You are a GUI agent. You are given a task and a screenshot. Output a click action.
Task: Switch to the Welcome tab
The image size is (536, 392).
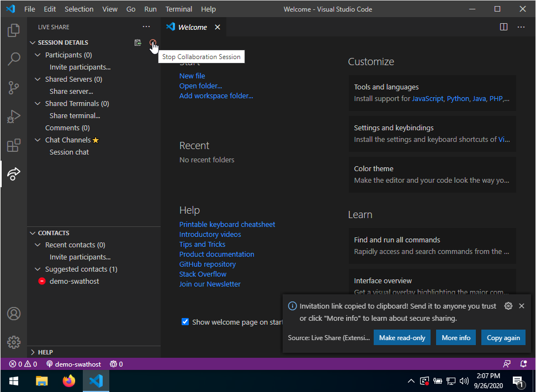point(192,26)
